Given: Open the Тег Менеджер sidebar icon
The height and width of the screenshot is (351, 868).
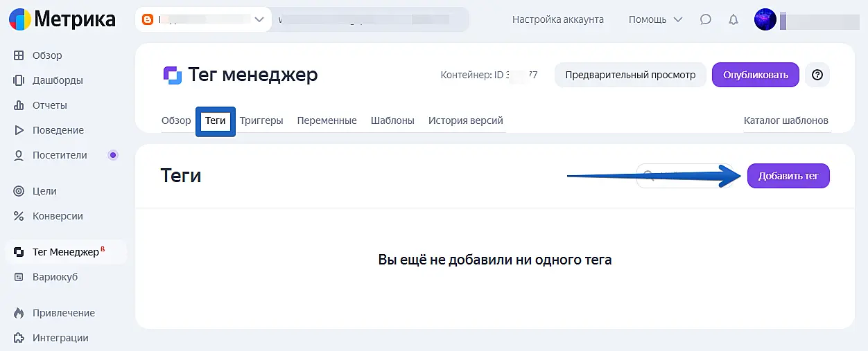Looking at the screenshot, I should [x=19, y=252].
